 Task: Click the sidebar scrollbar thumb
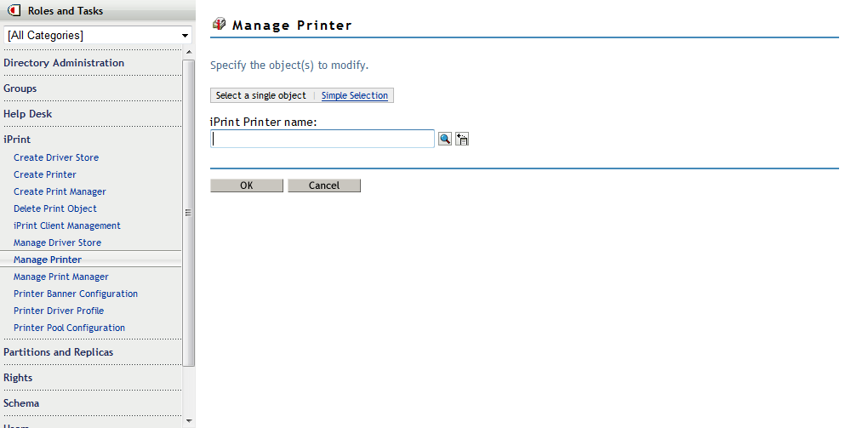[188, 213]
